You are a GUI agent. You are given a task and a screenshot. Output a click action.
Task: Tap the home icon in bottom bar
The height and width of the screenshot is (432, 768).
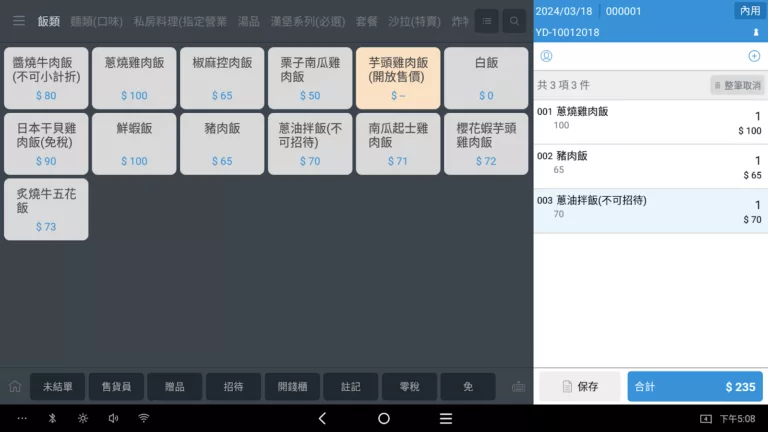point(15,386)
